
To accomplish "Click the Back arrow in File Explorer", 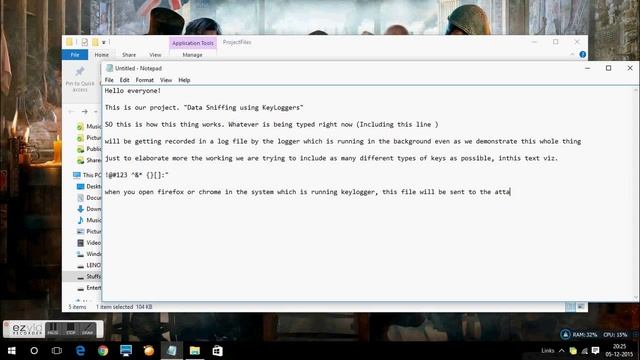I will point(71,111).
